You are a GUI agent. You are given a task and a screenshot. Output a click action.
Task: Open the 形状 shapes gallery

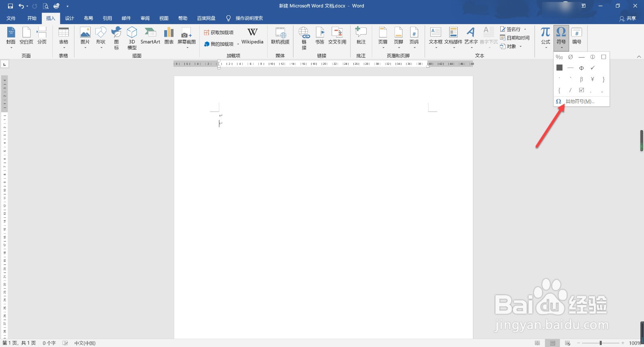(x=101, y=37)
